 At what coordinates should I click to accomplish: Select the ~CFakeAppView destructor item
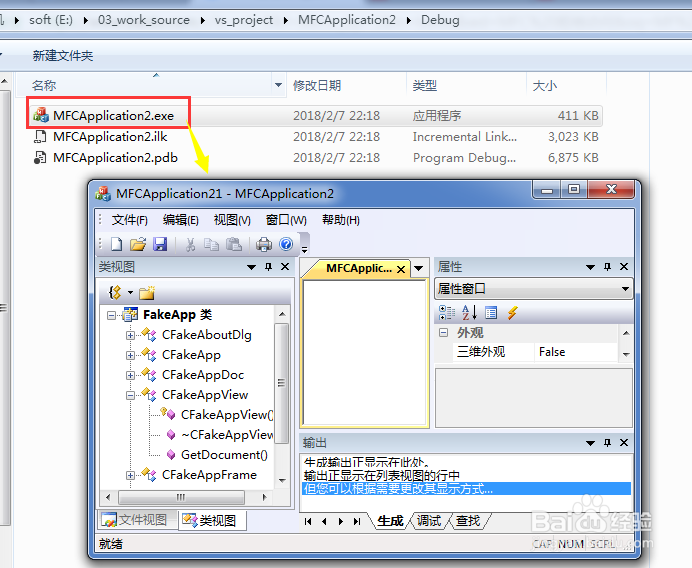227,435
